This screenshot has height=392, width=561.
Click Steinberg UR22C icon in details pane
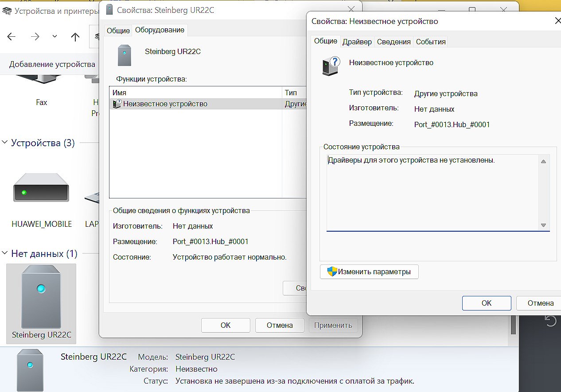click(30, 370)
